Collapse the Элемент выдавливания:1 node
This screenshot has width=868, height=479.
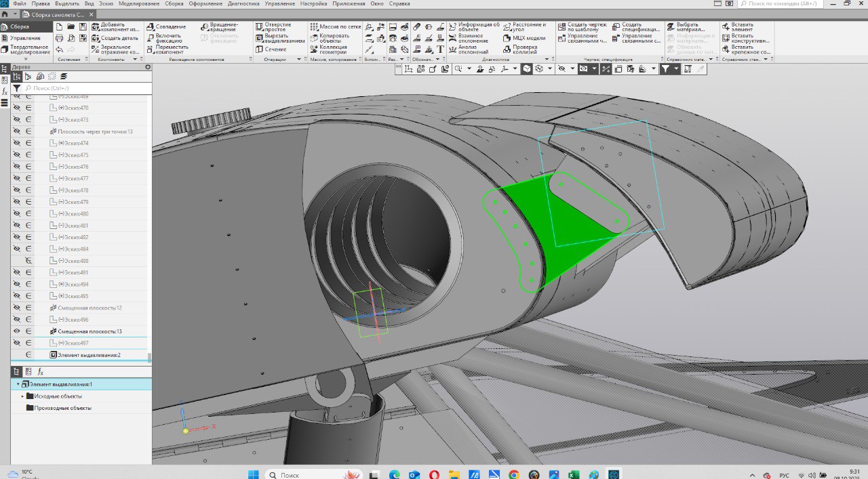(18, 384)
